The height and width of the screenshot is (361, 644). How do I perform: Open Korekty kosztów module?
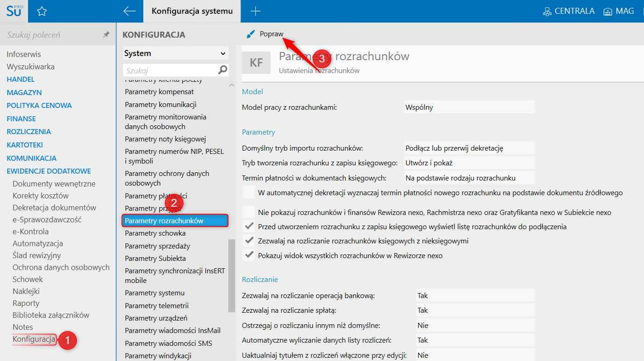click(40, 196)
